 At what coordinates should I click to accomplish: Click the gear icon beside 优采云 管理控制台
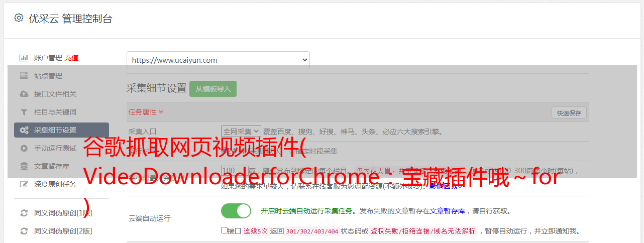(x=19, y=18)
